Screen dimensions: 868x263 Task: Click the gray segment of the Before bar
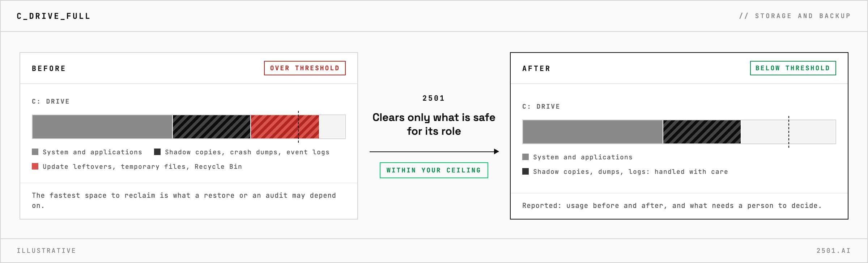point(102,127)
